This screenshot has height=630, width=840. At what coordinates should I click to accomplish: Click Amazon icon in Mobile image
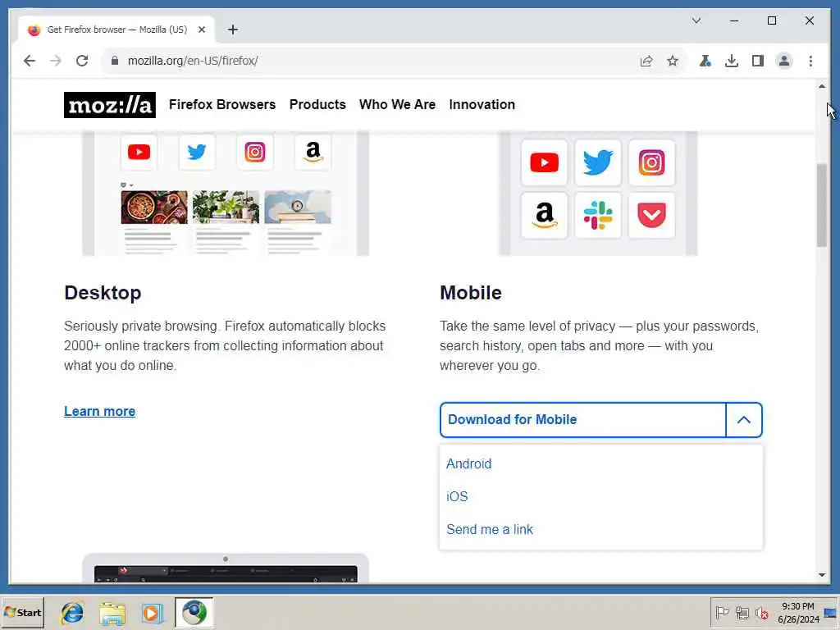[545, 216]
